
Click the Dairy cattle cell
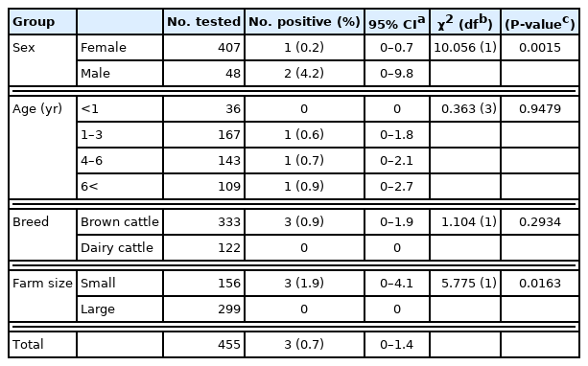120,248
